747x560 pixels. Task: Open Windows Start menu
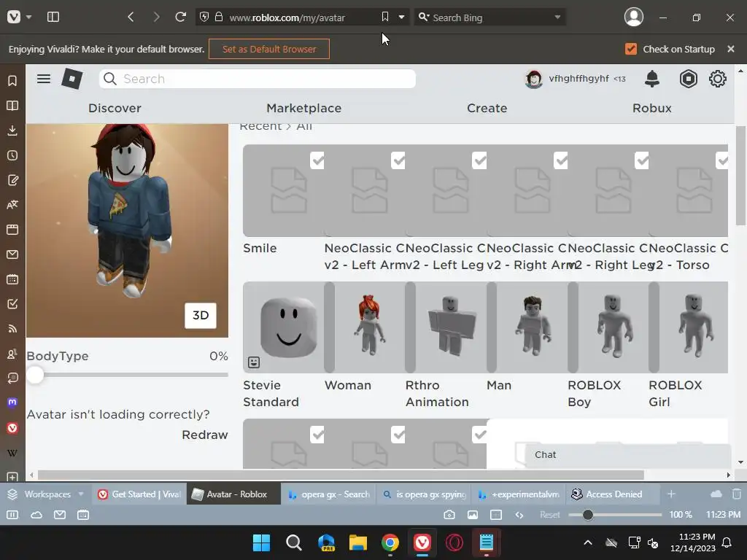point(261,542)
